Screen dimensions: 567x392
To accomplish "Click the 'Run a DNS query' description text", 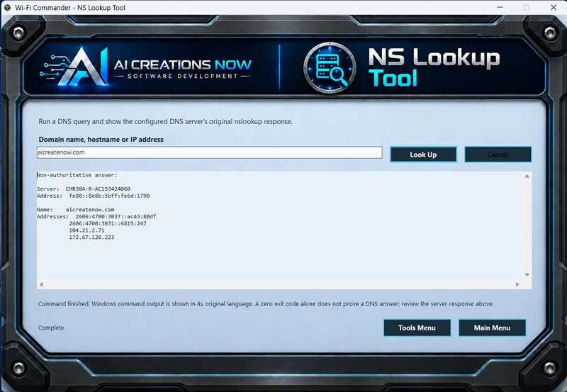I will pos(166,121).
